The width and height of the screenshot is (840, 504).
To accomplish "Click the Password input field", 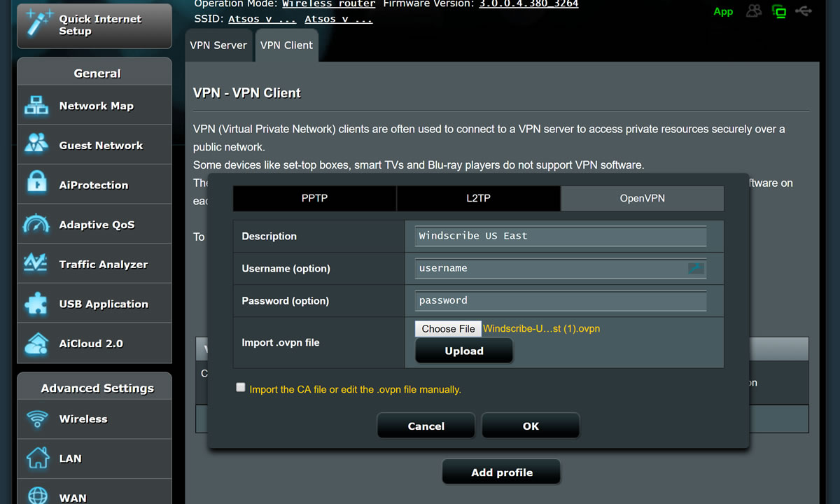I will (561, 300).
